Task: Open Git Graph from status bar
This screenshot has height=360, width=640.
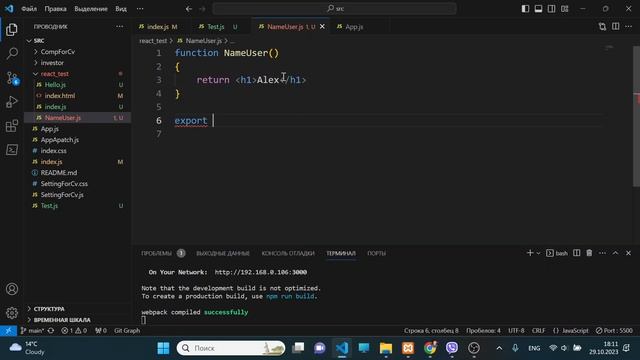Action: (x=127, y=331)
